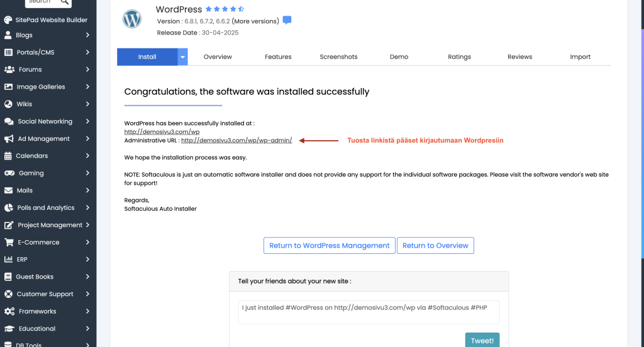Image resolution: width=644 pixels, height=347 pixels.
Task: Switch to the Features tab
Action: coord(278,57)
